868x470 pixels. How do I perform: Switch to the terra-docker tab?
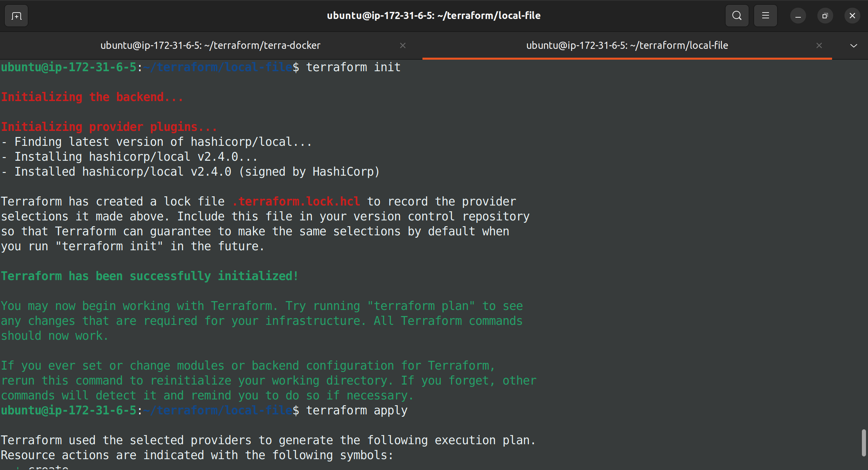click(x=211, y=45)
